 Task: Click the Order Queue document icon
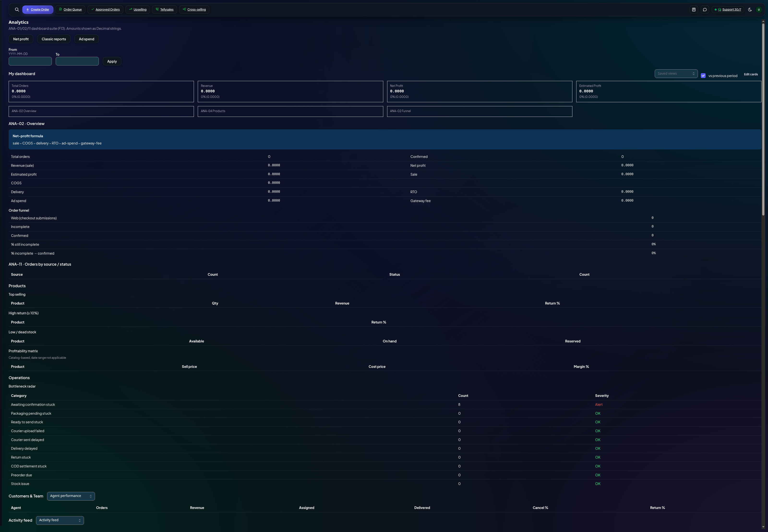point(60,9)
